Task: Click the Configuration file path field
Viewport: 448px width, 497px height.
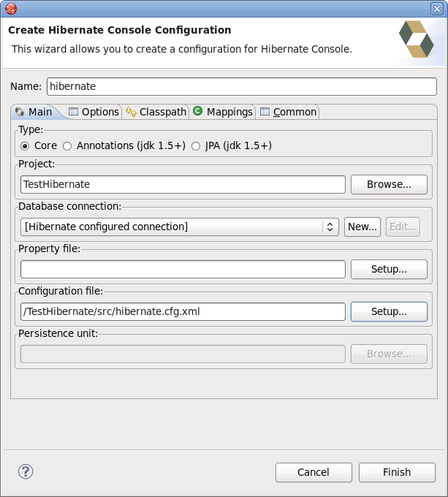Action: tap(183, 311)
